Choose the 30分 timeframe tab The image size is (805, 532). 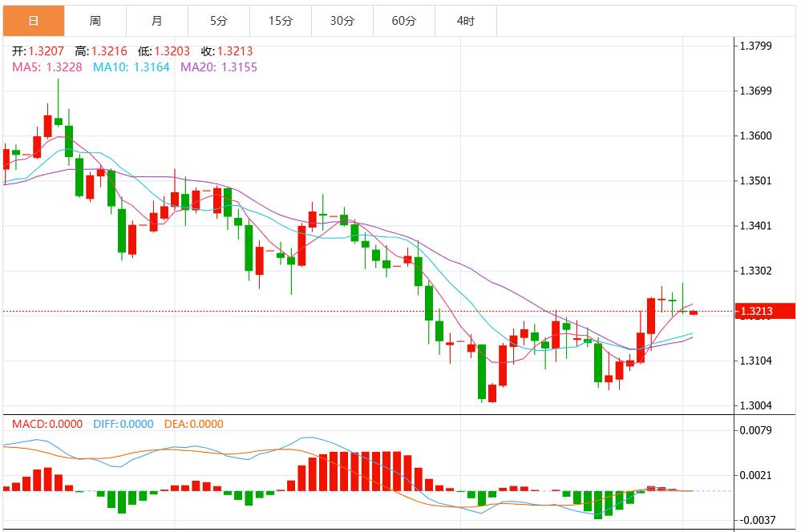[342, 21]
